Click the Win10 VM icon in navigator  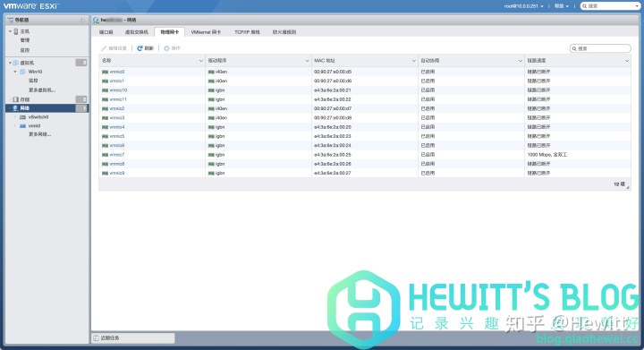(x=22, y=72)
